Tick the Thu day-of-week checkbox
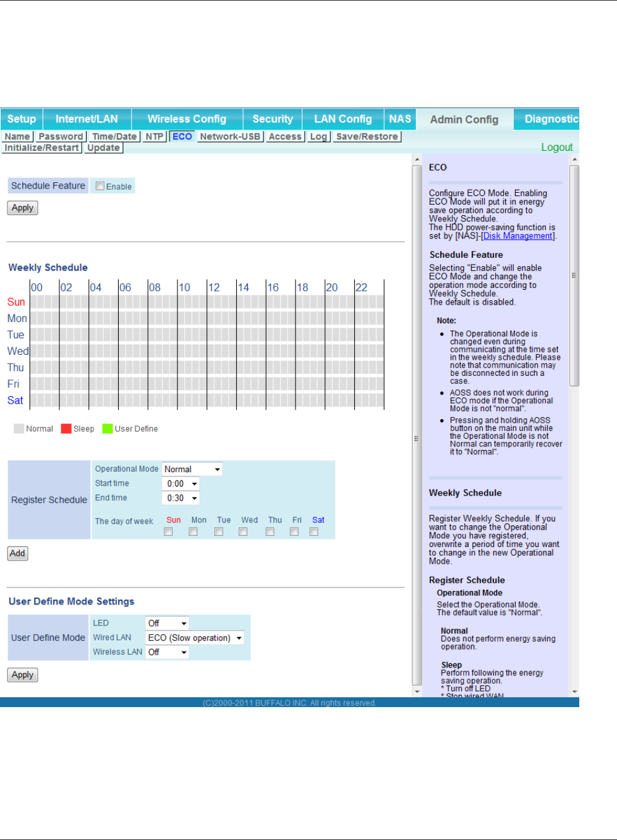Image resolution: width=617 pixels, height=840 pixels. (270, 532)
